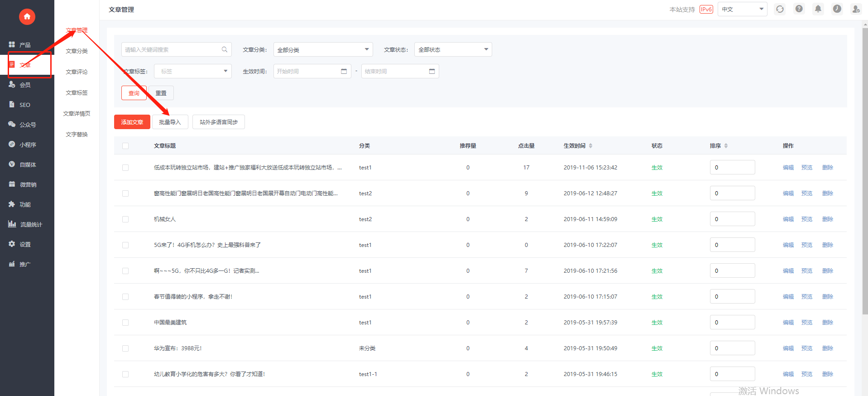The width and height of the screenshot is (868, 396).
Task: Sort by 排序 column arrows
Action: (726, 146)
